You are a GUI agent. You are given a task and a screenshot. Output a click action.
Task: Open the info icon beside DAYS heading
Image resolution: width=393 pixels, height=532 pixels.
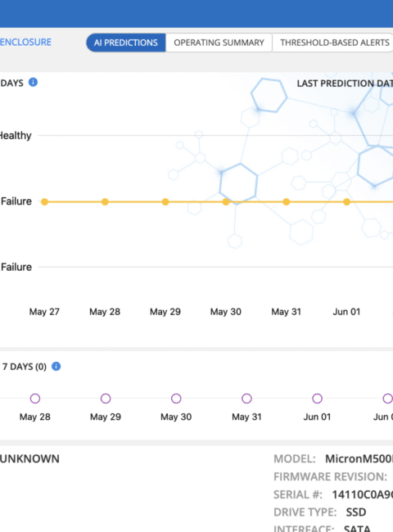click(x=33, y=82)
